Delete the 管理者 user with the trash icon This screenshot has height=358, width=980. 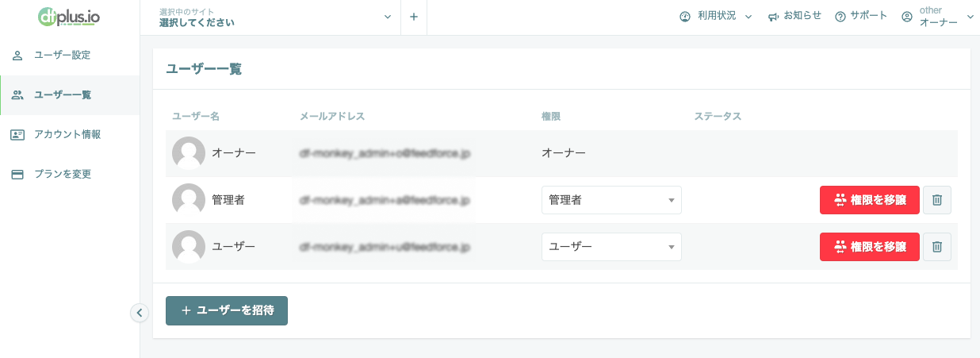(937, 200)
